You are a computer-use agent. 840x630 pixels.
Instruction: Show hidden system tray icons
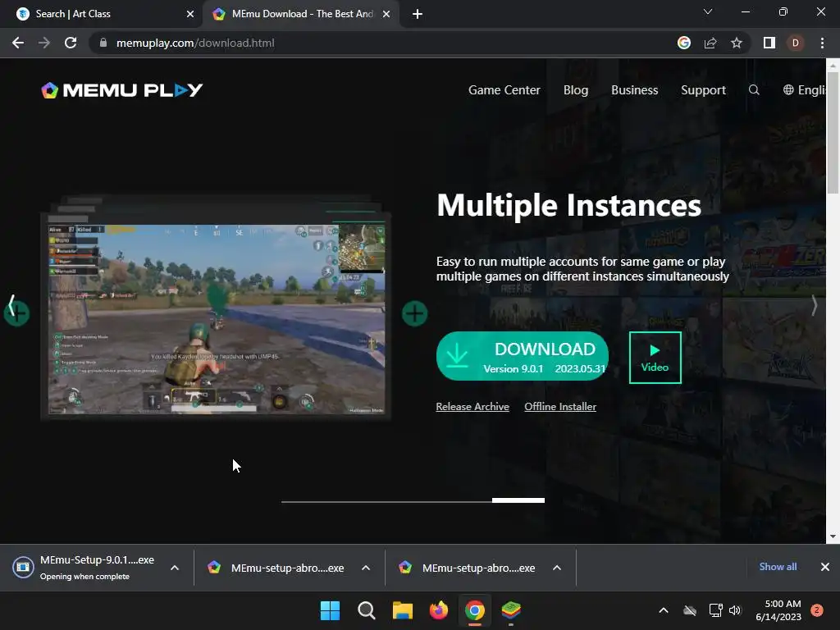(663, 610)
